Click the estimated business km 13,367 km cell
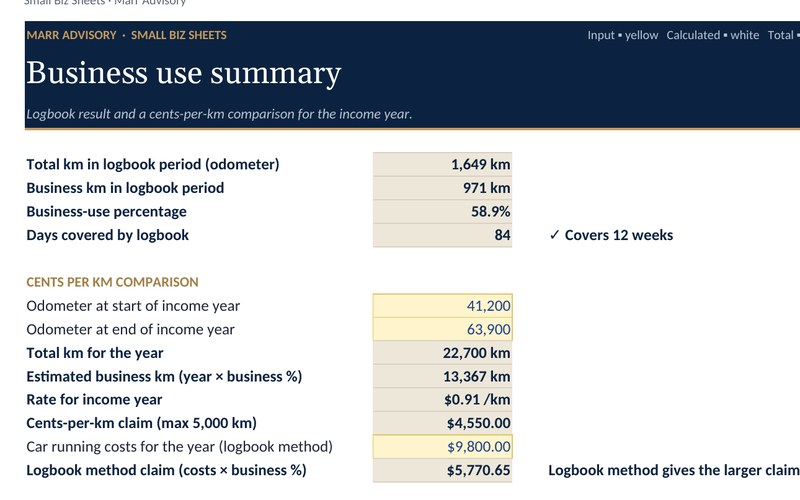This screenshot has width=800, height=500. pyautogui.click(x=442, y=376)
